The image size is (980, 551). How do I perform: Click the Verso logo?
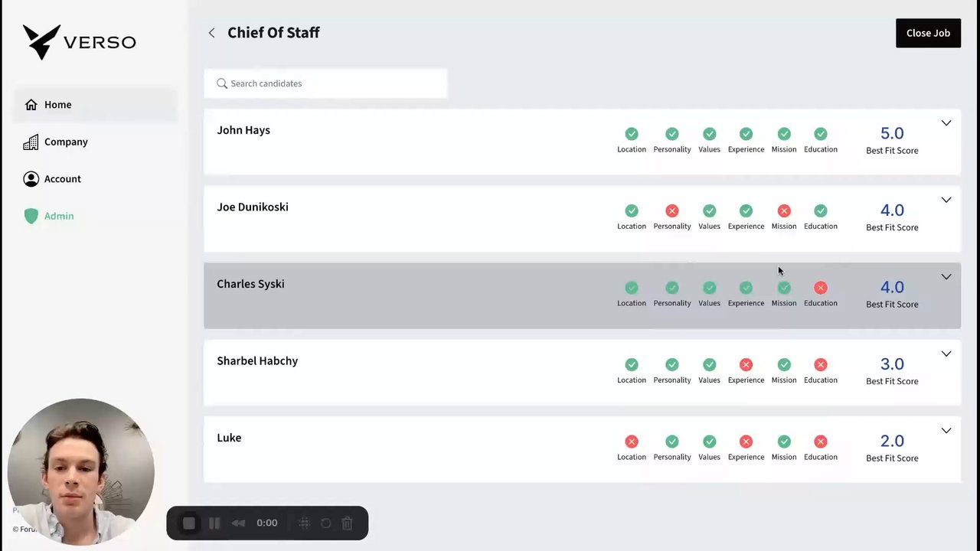point(79,42)
